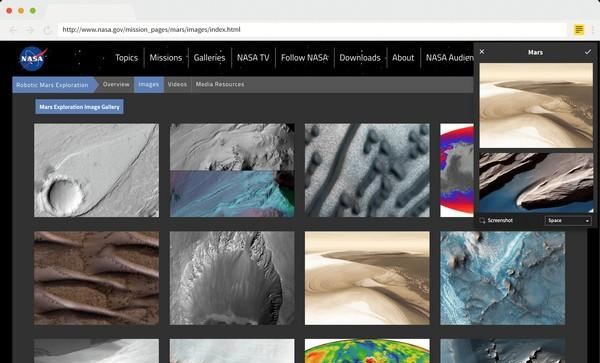
Task: Open the Downloads menu
Action: (x=360, y=58)
